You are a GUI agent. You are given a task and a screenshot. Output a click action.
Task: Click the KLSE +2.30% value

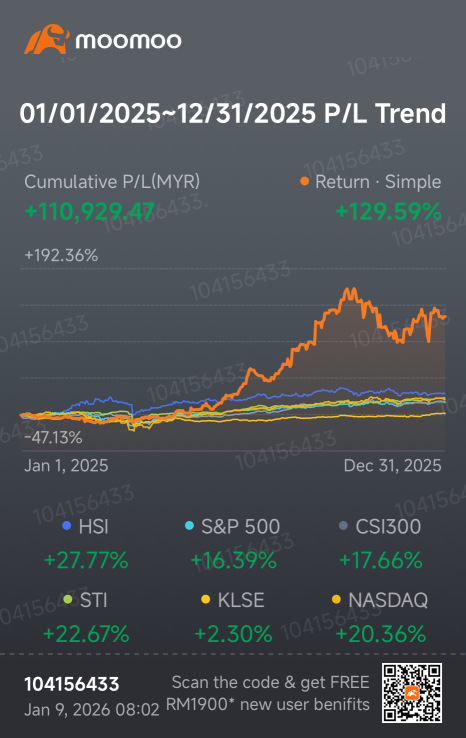(233, 634)
